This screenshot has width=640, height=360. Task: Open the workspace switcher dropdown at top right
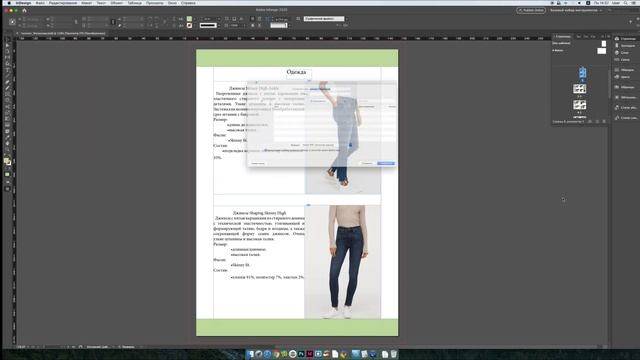tap(576, 10)
